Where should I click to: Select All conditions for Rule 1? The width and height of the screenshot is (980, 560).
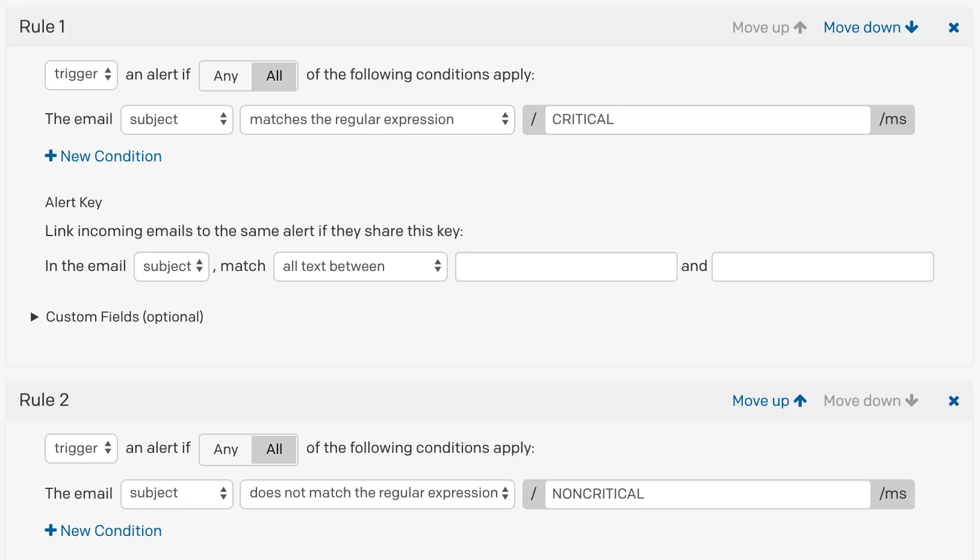click(274, 76)
